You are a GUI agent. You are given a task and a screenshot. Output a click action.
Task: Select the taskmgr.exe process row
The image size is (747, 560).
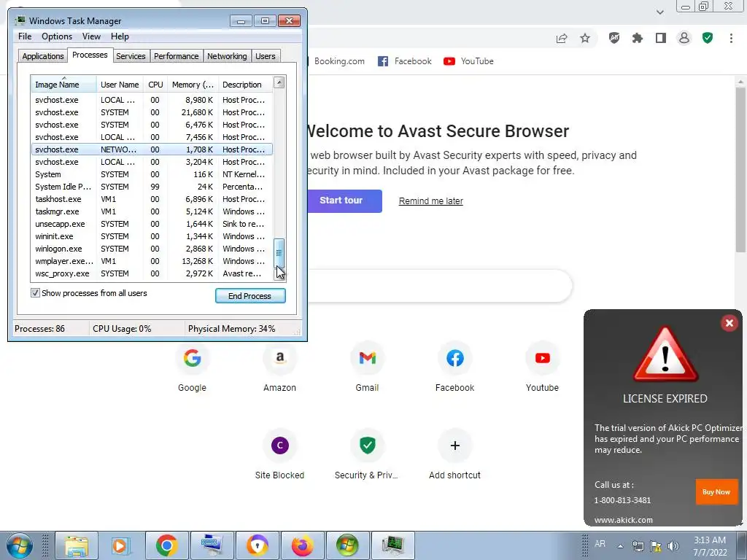pos(152,211)
